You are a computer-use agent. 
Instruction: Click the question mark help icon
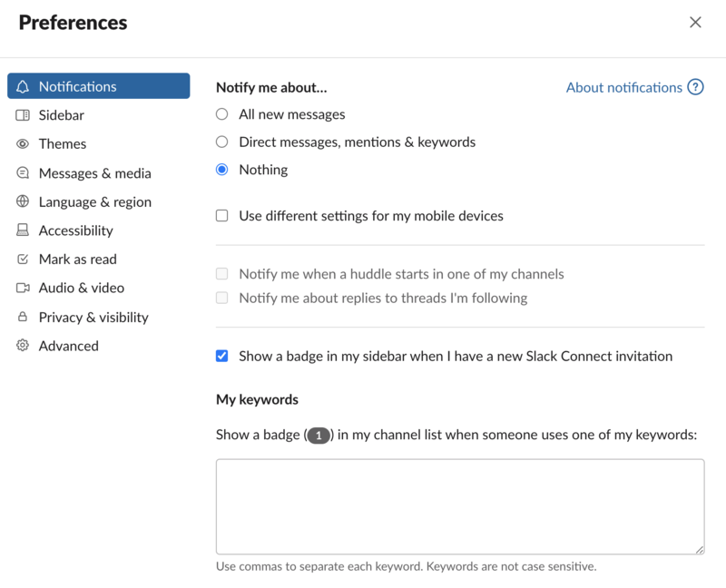pyautogui.click(x=695, y=88)
